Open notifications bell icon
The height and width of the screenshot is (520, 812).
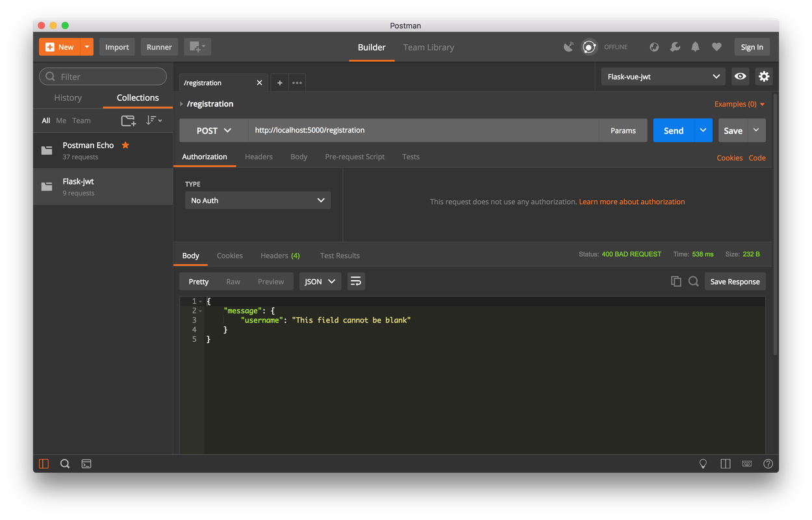(x=696, y=47)
